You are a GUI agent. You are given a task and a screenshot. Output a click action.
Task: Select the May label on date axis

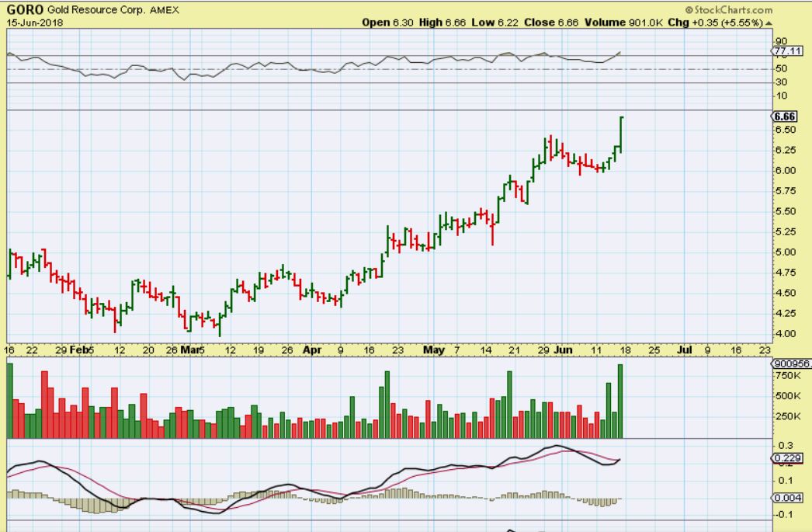[x=433, y=350]
